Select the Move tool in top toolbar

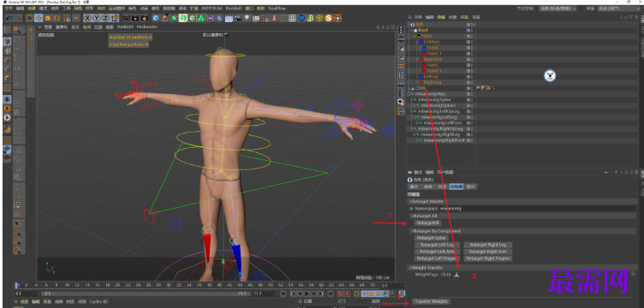click(x=39, y=18)
